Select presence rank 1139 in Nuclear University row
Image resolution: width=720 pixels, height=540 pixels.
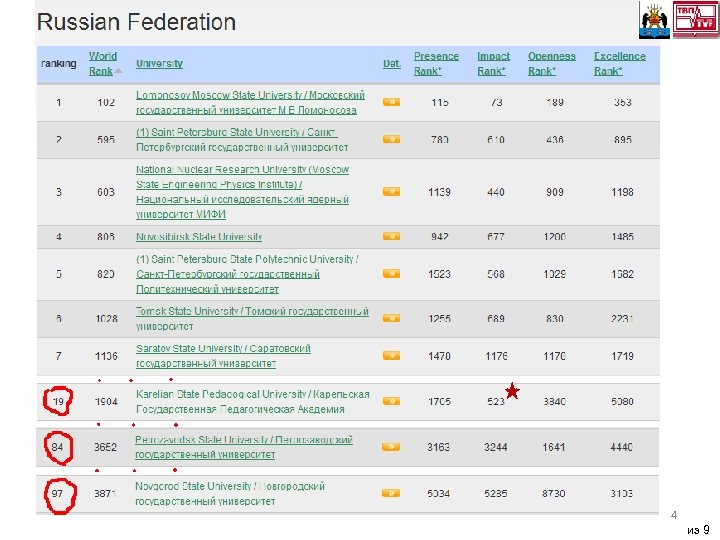tap(439, 192)
